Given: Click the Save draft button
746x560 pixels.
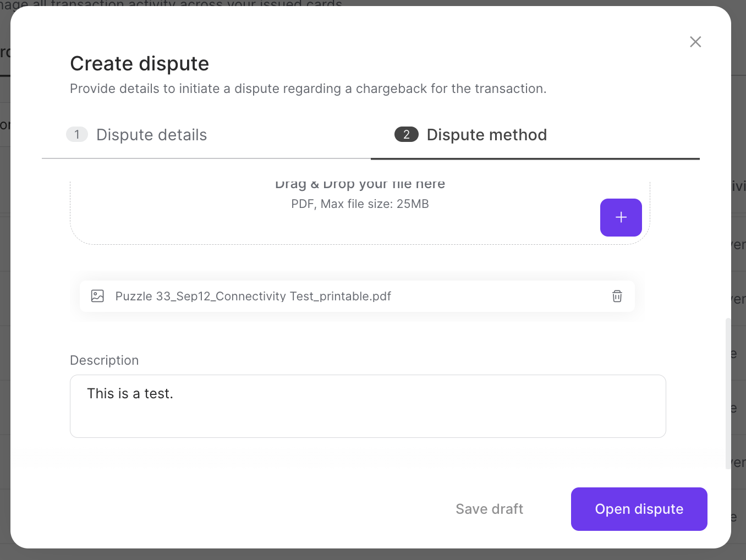Looking at the screenshot, I should click(x=489, y=509).
